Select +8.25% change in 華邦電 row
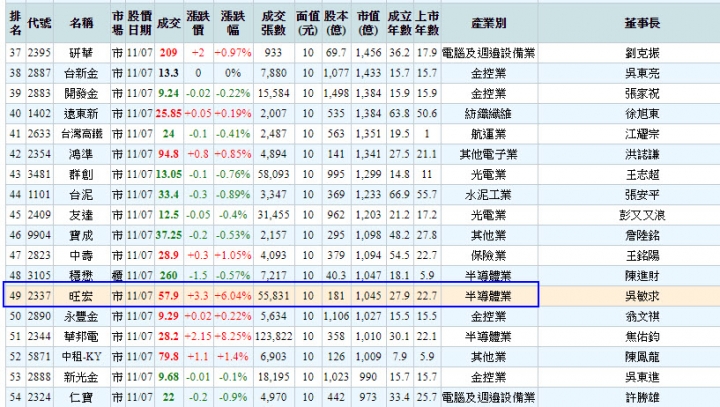This screenshot has width=720, height=407. pyautogui.click(x=233, y=336)
